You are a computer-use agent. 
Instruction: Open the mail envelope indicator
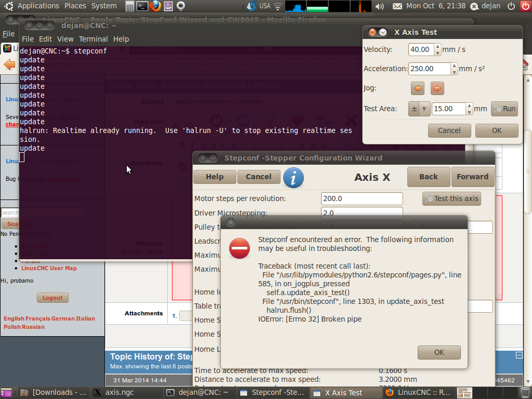coord(397,6)
